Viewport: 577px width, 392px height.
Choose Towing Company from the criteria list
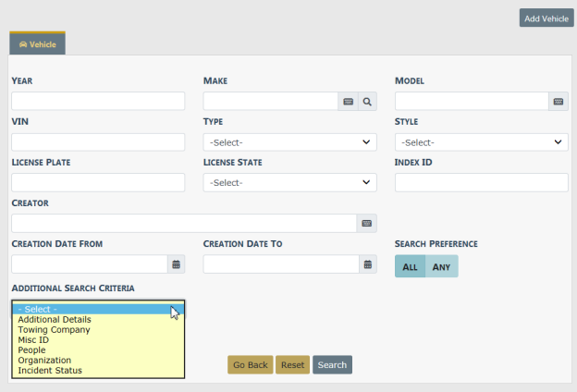(x=54, y=330)
